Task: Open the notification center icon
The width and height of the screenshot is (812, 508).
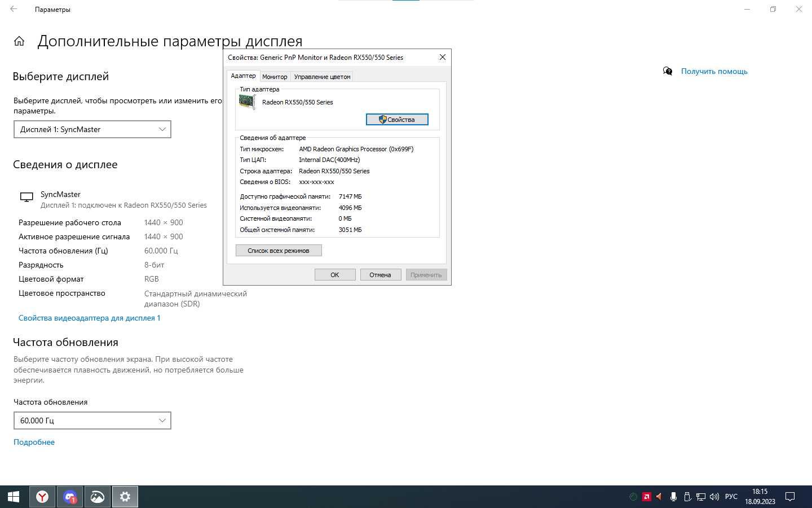Action: [x=790, y=497]
